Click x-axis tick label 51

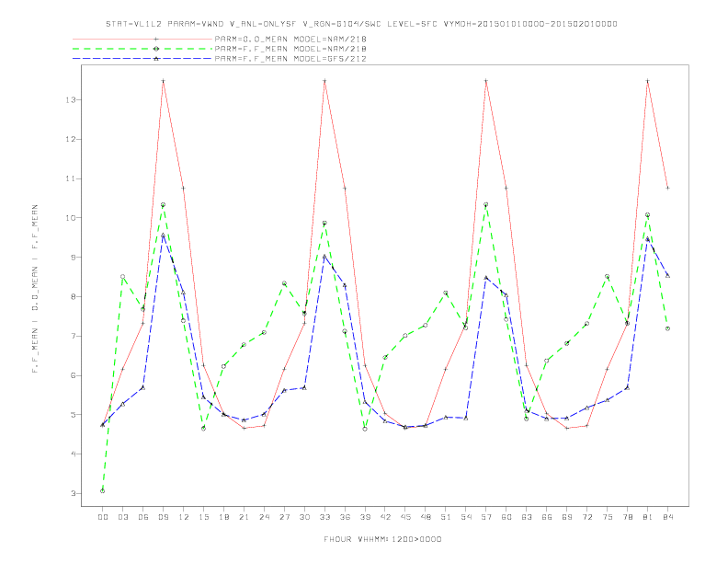(x=446, y=517)
